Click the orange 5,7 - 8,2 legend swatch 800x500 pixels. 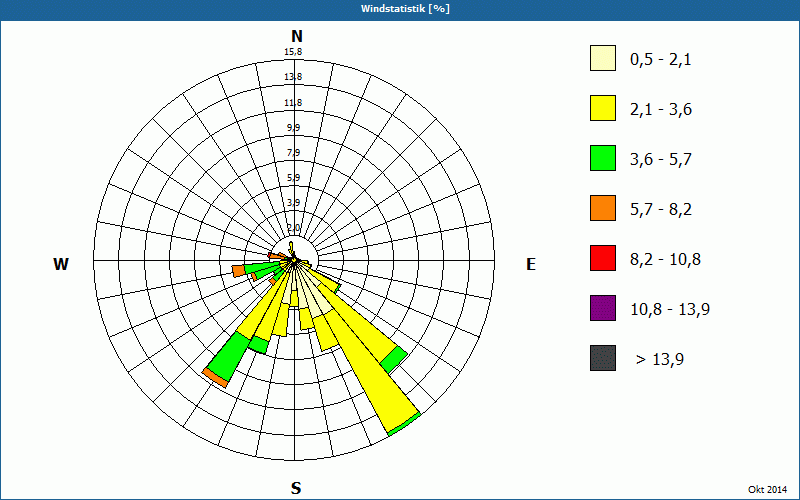[603, 208]
